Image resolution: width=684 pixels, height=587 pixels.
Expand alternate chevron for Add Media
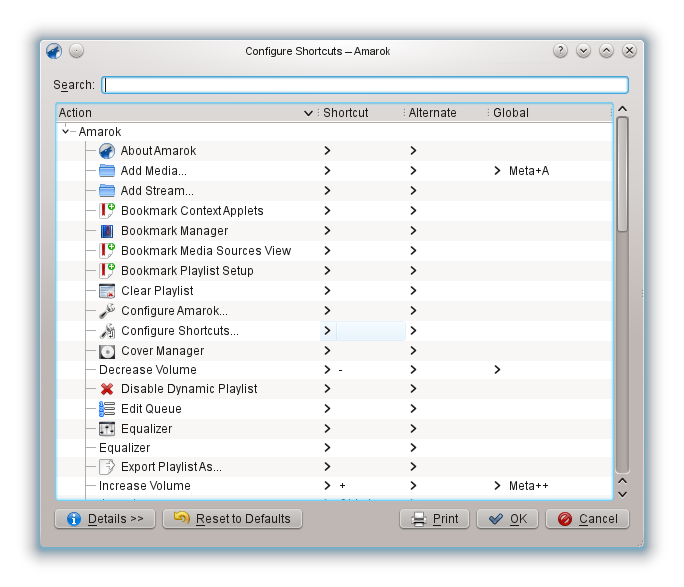click(x=413, y=171)
